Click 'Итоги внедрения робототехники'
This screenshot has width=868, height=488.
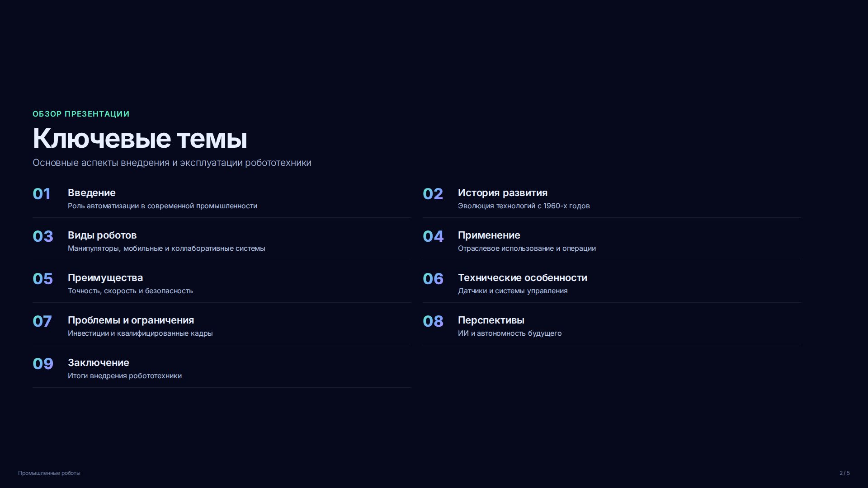tap(125, 376)
